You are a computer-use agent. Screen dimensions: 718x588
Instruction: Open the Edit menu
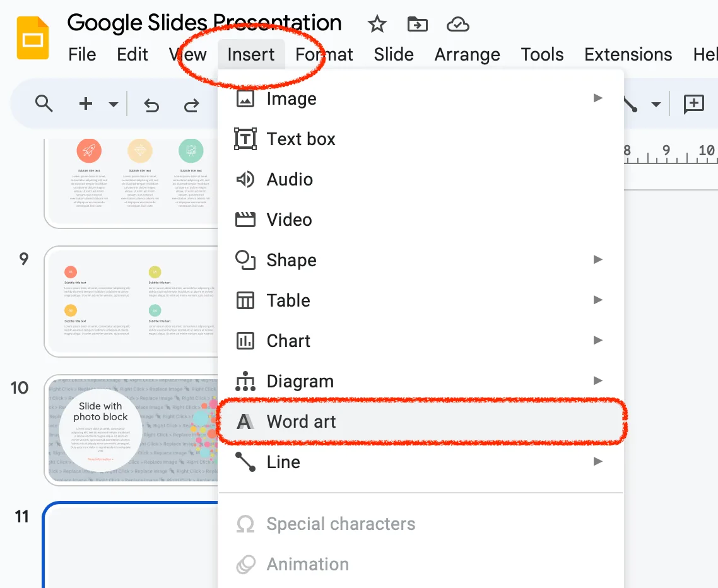pyautogui.click(x=132, y=54)
